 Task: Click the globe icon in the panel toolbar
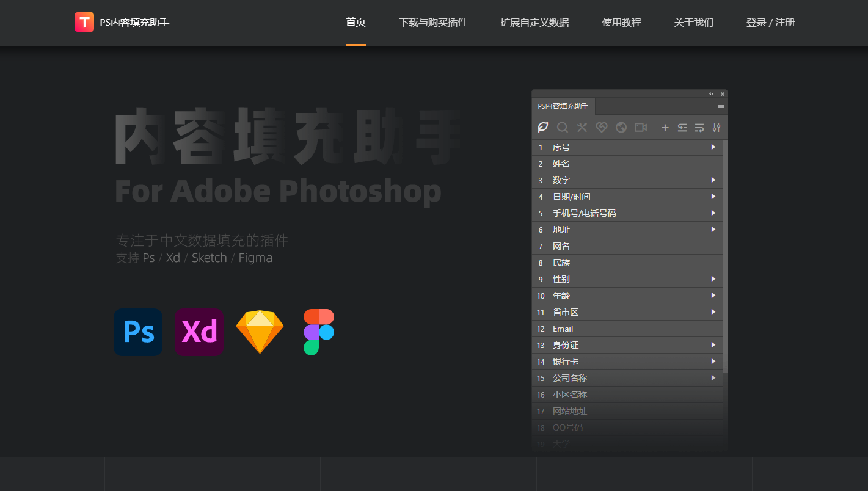point(621,127)
